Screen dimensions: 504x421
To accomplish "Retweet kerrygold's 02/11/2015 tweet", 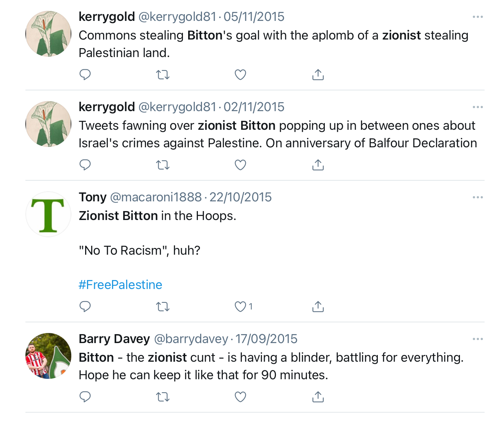I will click(163, 165).
